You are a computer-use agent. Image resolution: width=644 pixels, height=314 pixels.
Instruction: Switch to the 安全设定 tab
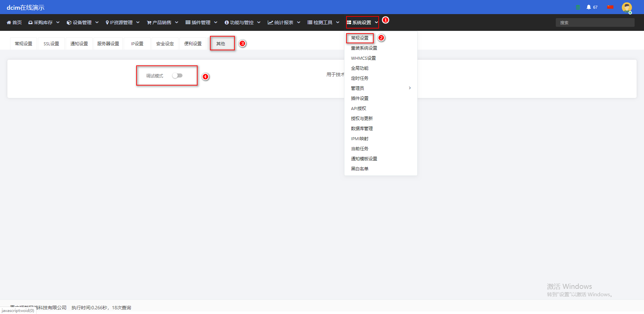pyautogui.click(x=165, y=44)
